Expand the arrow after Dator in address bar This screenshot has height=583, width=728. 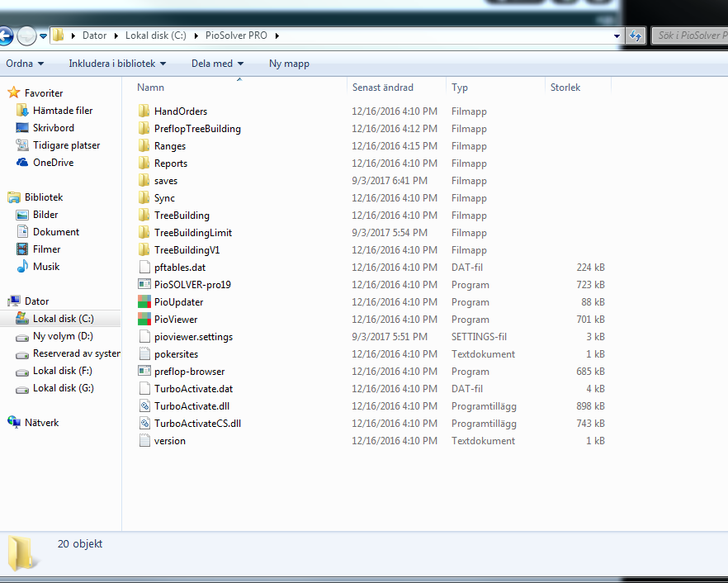(x=116, y=36)
